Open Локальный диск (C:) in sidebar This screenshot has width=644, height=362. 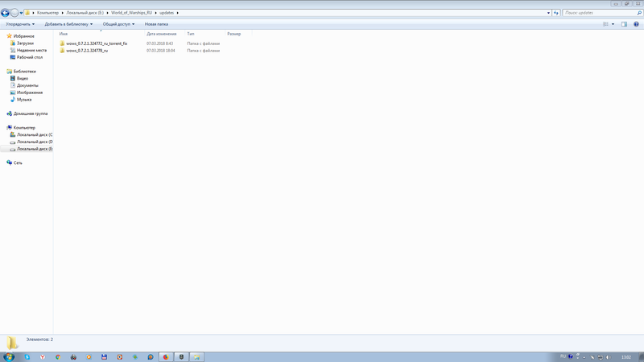coord(35,134)
